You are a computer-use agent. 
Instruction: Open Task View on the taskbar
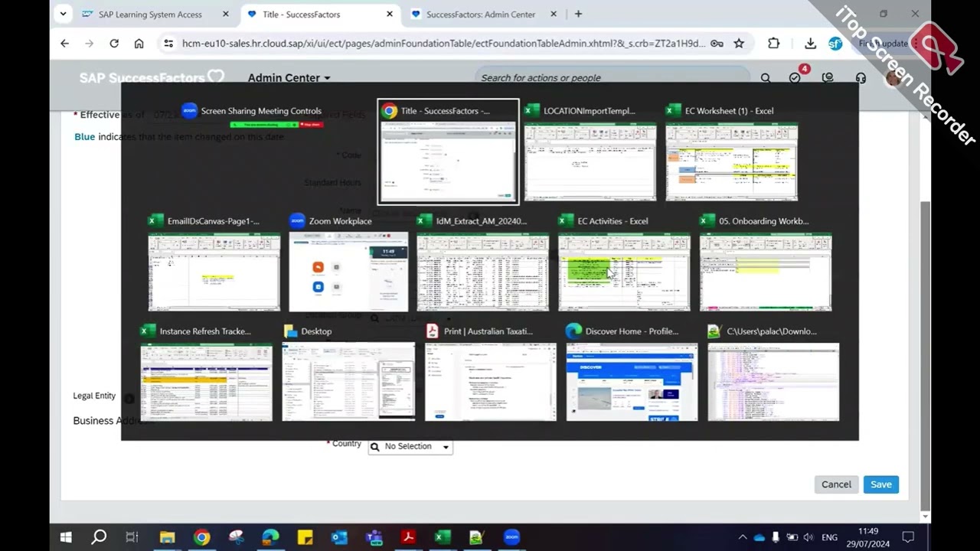click(132, 537)
